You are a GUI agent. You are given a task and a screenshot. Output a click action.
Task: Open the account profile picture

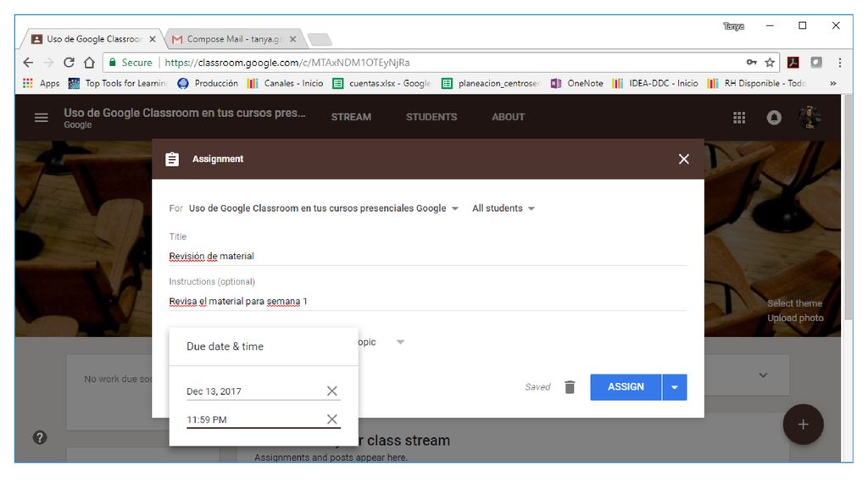click(810, 117)
